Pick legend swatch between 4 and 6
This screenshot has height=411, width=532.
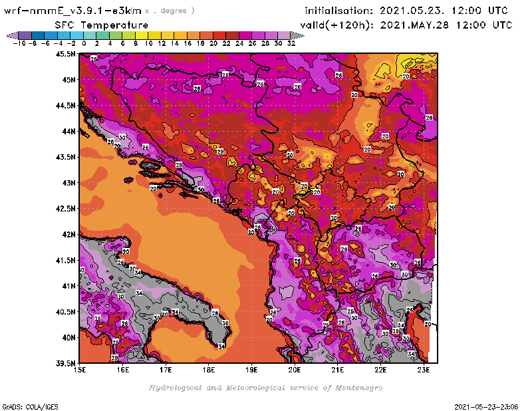tap(115, 35)
